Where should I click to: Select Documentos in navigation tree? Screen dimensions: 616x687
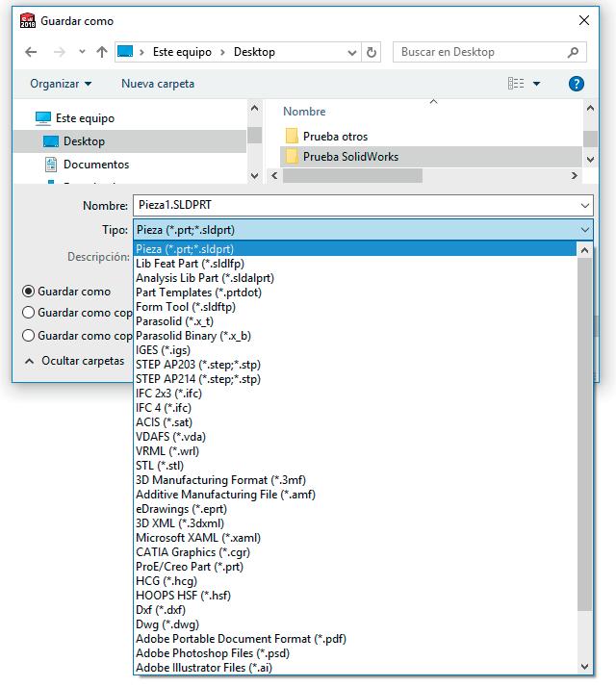pyautogui.click(x=96, y=165)
